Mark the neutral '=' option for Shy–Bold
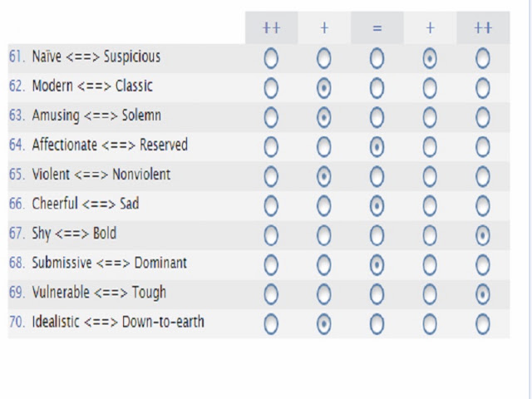Image resolution: width=532 pixels, height=399 pixels. click(377, 235)
